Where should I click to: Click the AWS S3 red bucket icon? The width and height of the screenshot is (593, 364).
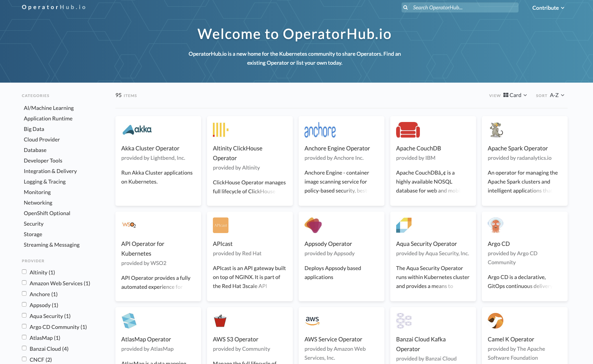(x=220, y=321)
